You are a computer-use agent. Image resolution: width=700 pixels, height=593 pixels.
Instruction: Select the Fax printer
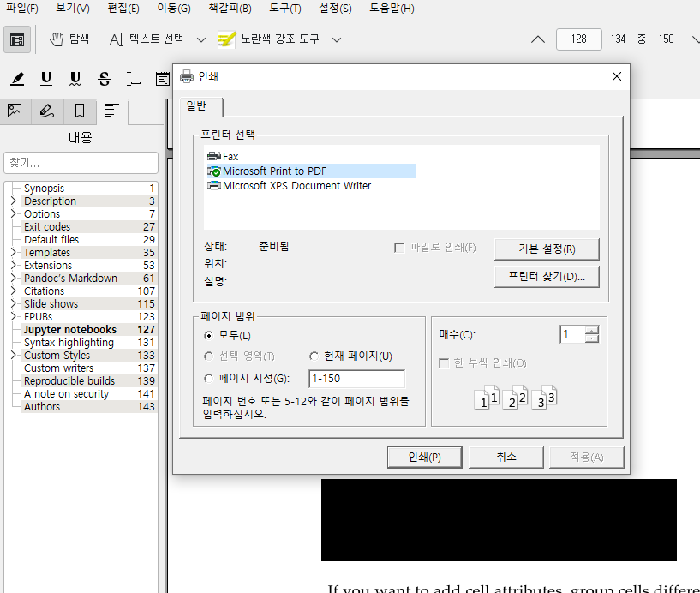223,156
